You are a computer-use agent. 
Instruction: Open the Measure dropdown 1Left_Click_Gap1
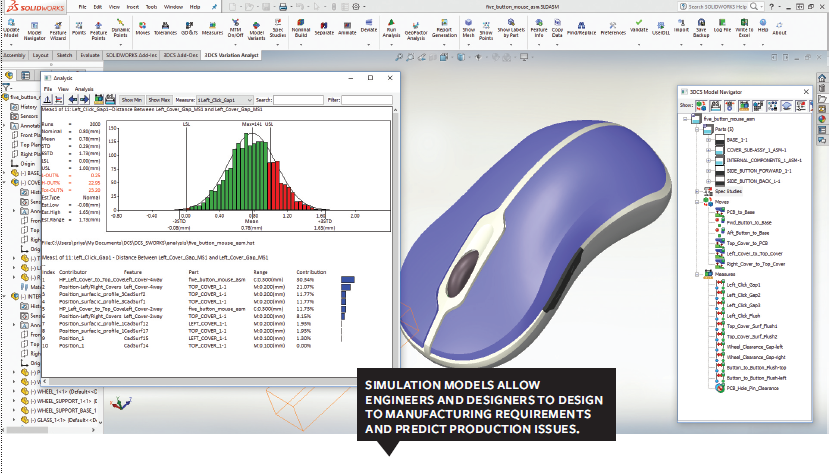pyautogui.click(x=225, y=100)
